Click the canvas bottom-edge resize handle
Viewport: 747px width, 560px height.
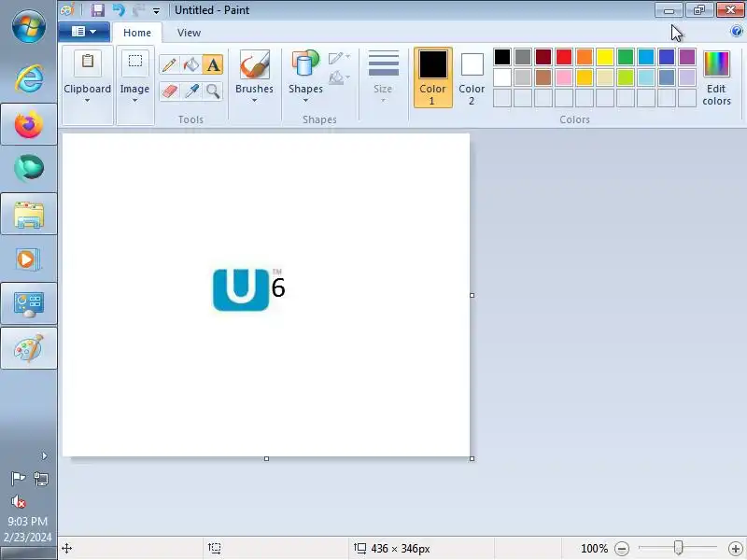(x=266, y=458)
